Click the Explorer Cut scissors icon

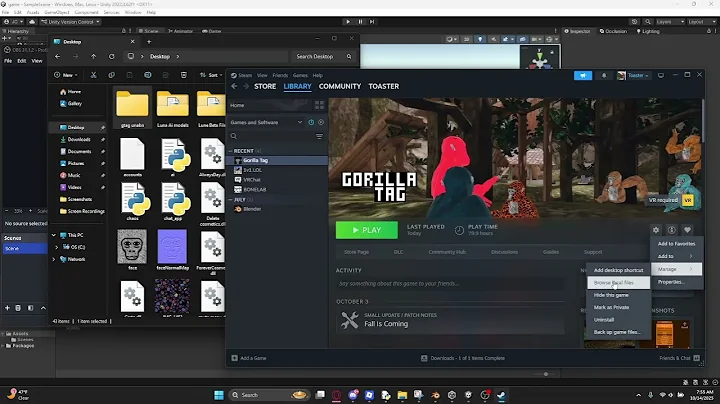pos(93,75)
